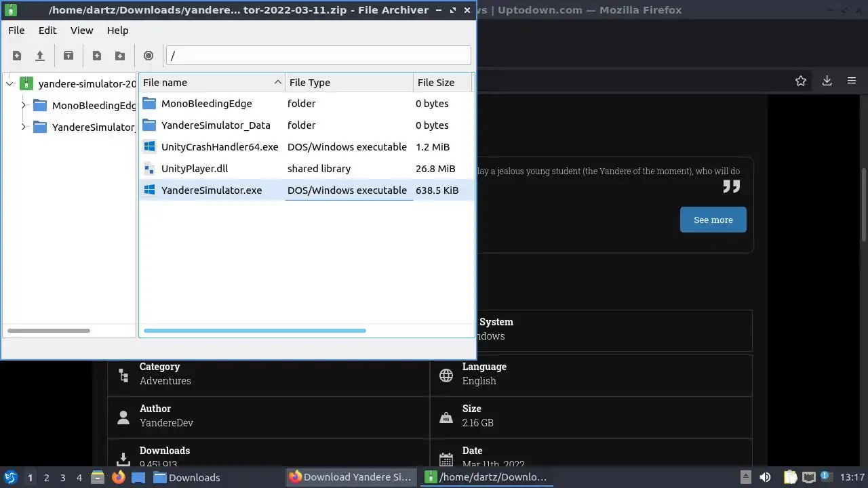
Task: Click the tree pane horizontal scrollbar
Action: (x=49, y=331)
